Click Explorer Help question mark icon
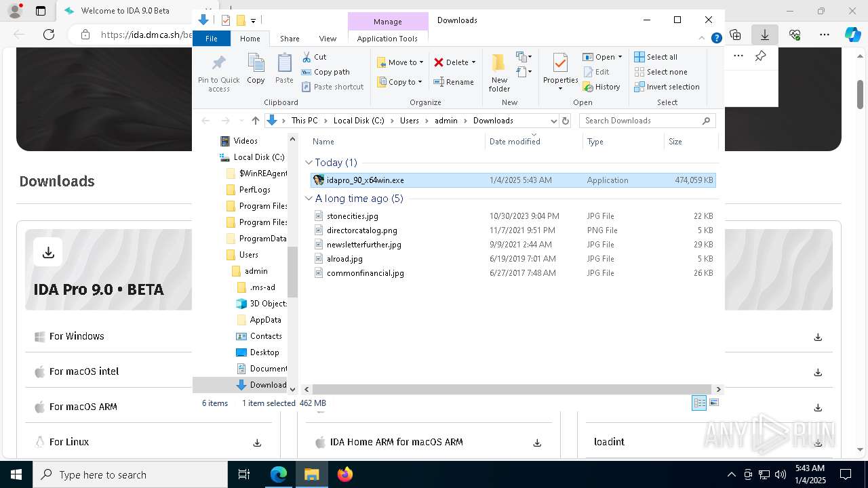Screen dimensions: 868x488 (x=716, y=39)
